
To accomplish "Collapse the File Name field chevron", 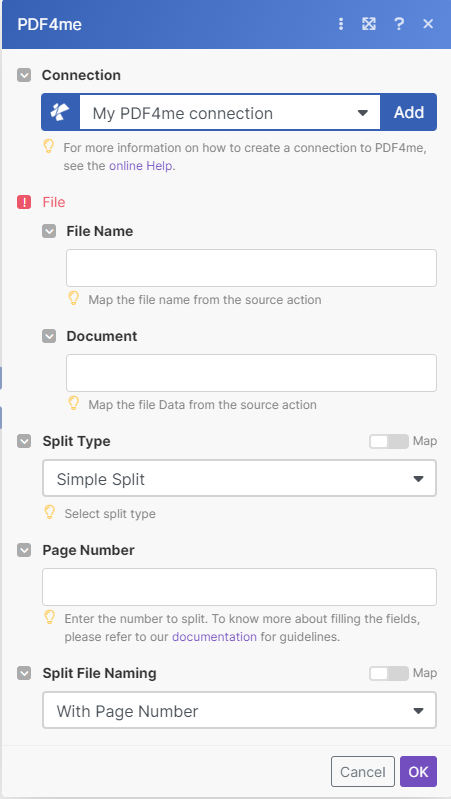I will [49, 231].
